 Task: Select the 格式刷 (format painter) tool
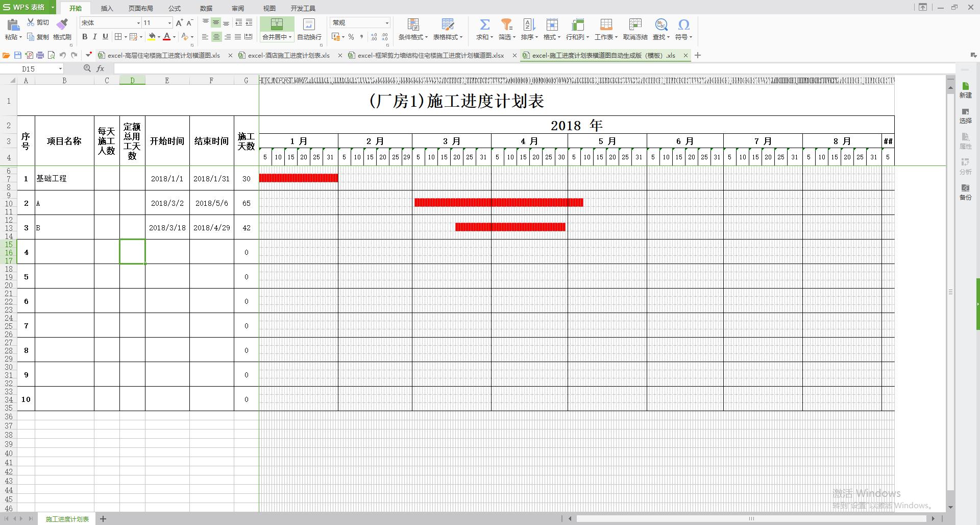tap(61, 28)
